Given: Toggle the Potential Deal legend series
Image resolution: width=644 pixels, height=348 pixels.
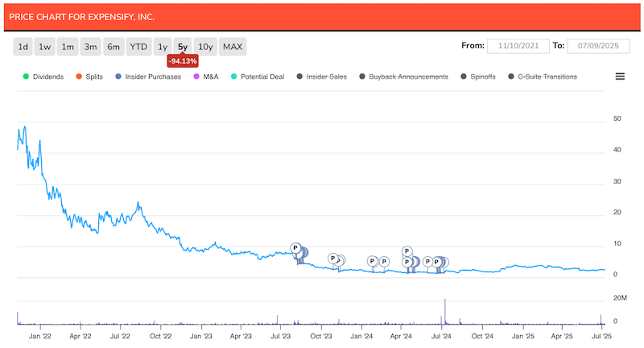Looking at the screenshot, I should [258, 77].
